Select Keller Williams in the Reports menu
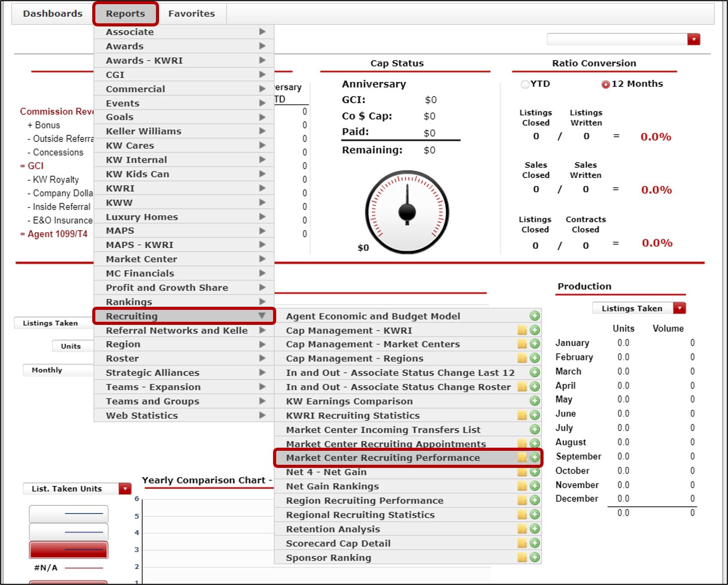 184,131
